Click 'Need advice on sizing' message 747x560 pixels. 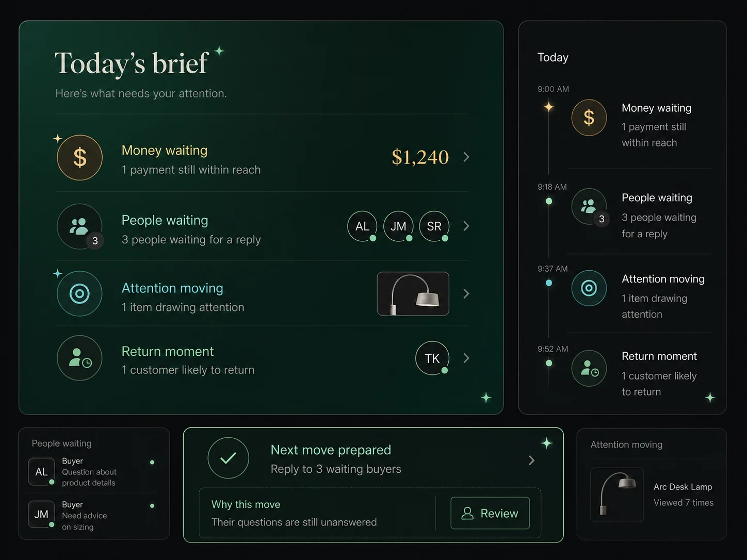[x=85, y=521]
